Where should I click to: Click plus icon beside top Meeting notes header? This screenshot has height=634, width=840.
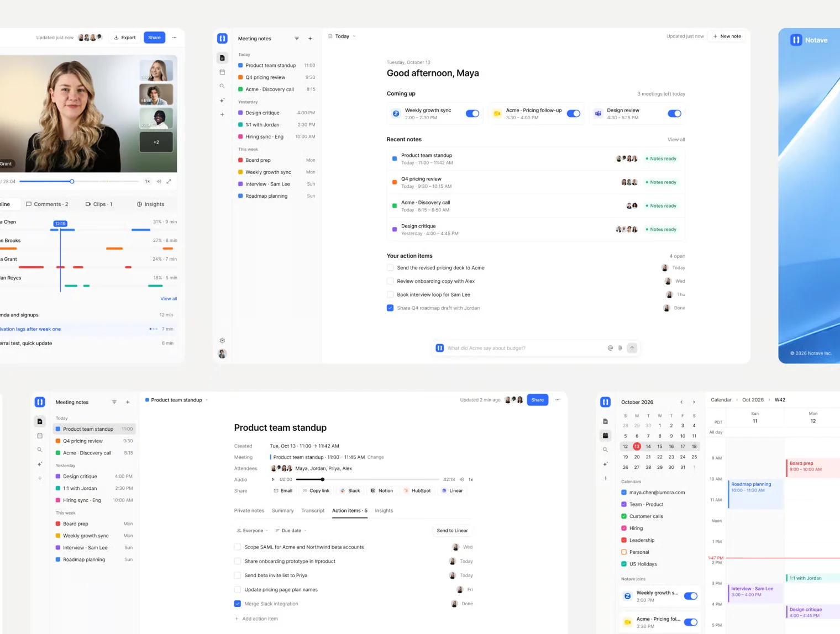click(310, 39)
